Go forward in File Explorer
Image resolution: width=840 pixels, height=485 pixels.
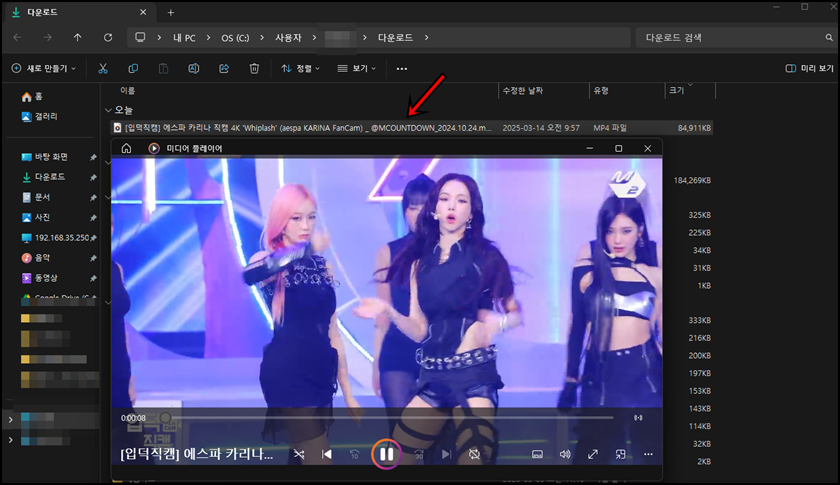[48, 38]
